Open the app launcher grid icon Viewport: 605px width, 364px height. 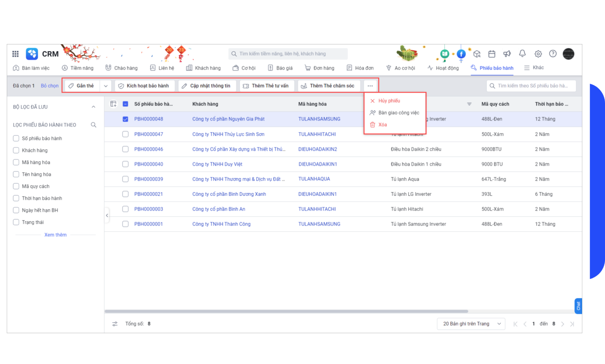[15, 54]
